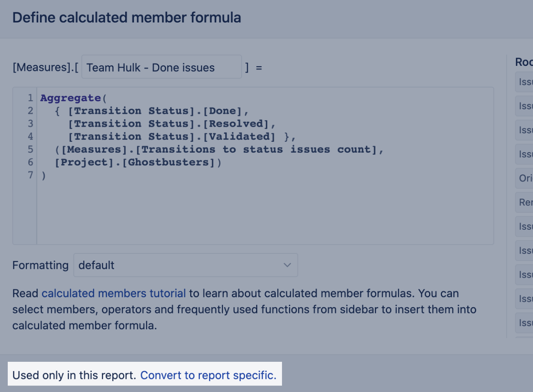Open the Formatting dropdown set to default
The height and width of the screenshot is (392, 533).
click(x=185, y=265)
